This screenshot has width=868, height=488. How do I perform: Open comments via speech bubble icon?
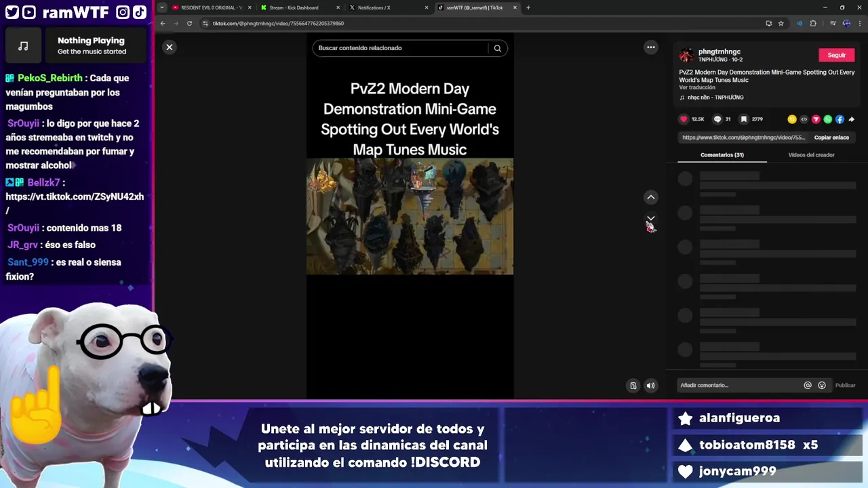click(x=717, y=119)
